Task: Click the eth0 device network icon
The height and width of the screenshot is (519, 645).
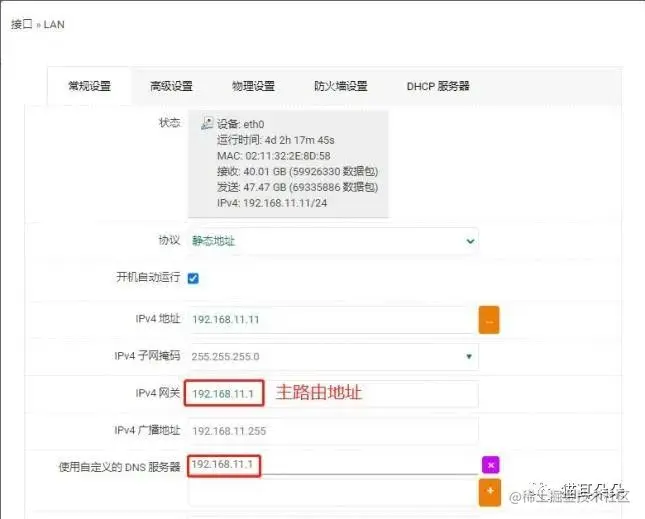Action: 207,123
